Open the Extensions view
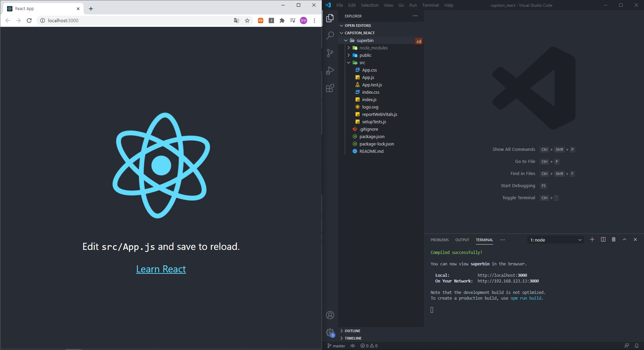This screenshot has width=644, height=350. click(x=330, y=88)
